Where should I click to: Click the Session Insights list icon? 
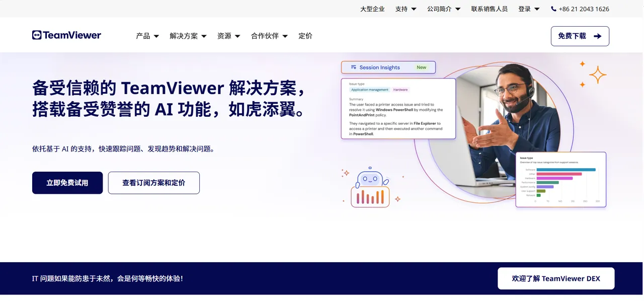354,67
